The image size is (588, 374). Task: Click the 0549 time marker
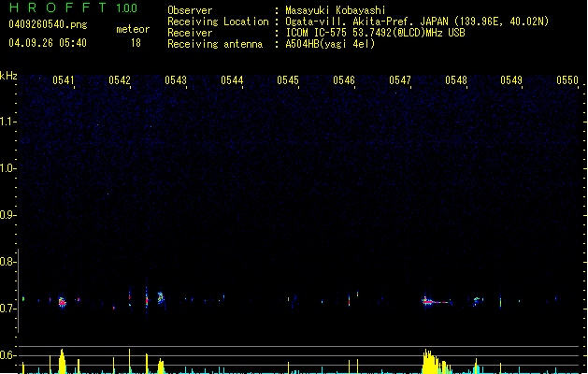tap(511, 80)
